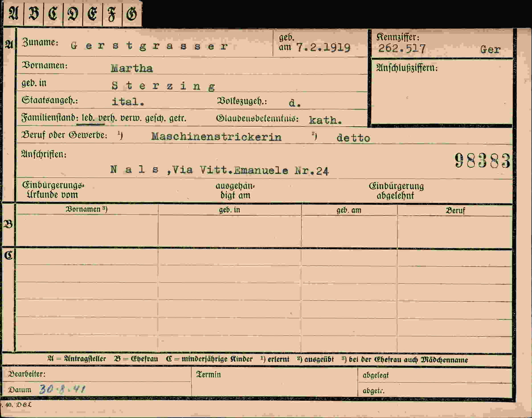
Task: Click the marital option 'verw.'
Action: [131, 118]
